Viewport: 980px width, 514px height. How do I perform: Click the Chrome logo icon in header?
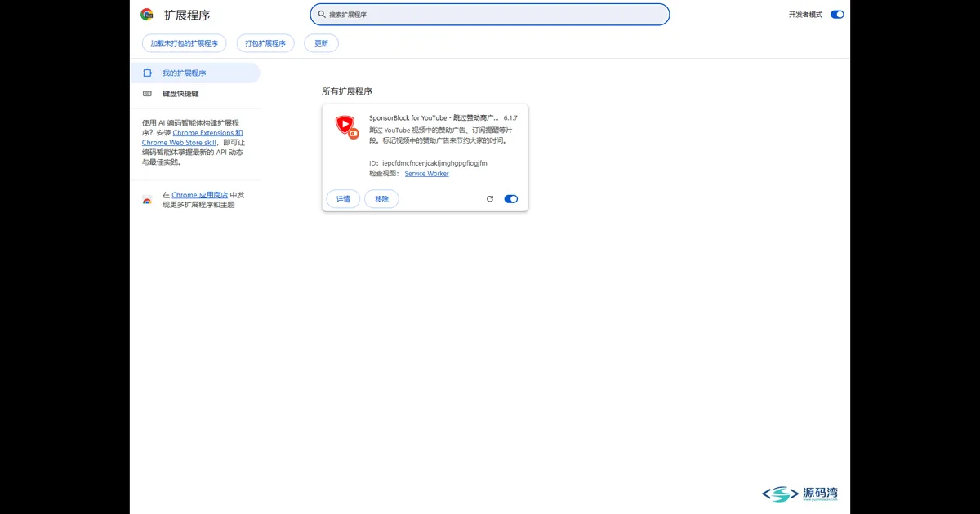147,14
